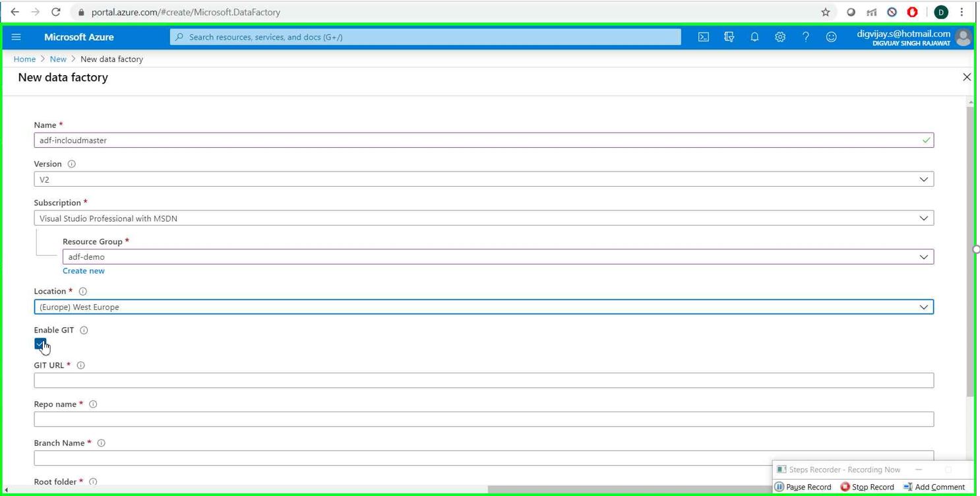Click the blocked-circle extension icon
Image resolution: width=980 pixels, height=496 pixels.
(892, 12)
